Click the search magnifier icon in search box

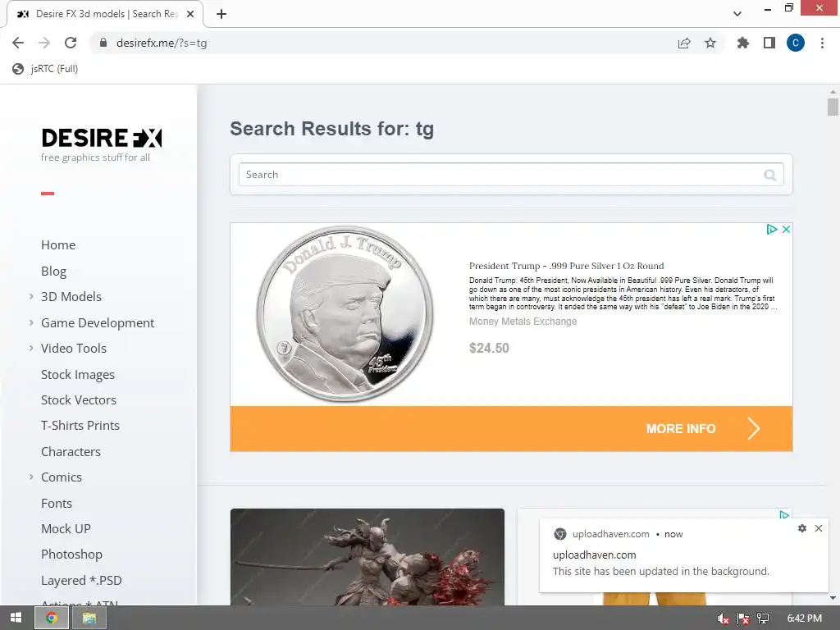(x=769, y=175)
